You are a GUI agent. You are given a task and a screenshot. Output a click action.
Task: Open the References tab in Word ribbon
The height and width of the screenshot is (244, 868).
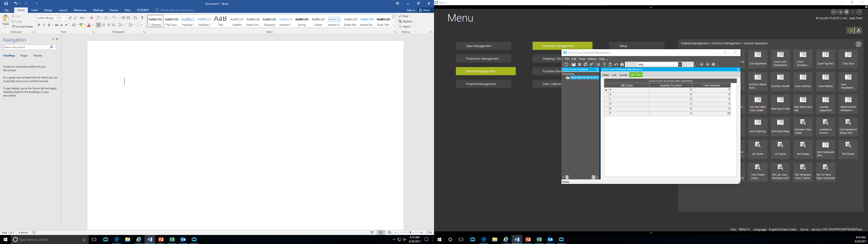pyautogui.click(x=80, y=10)
